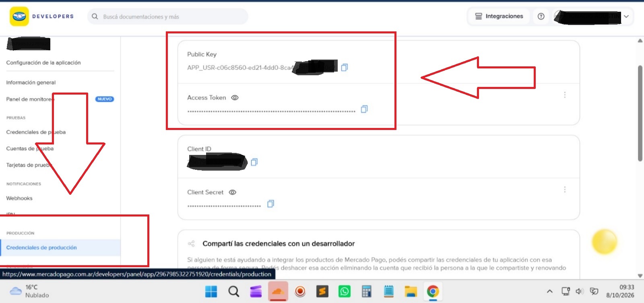This screenshot has height=303, width=644.
Task: Click the share icon beside Compartí las credenciales
Action: 191,244
